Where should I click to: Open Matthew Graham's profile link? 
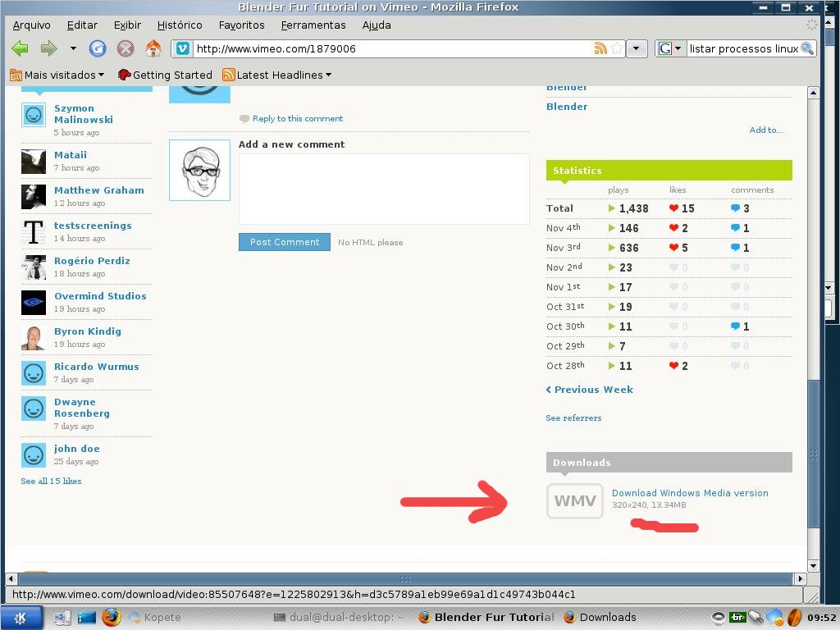pos(99,190)
